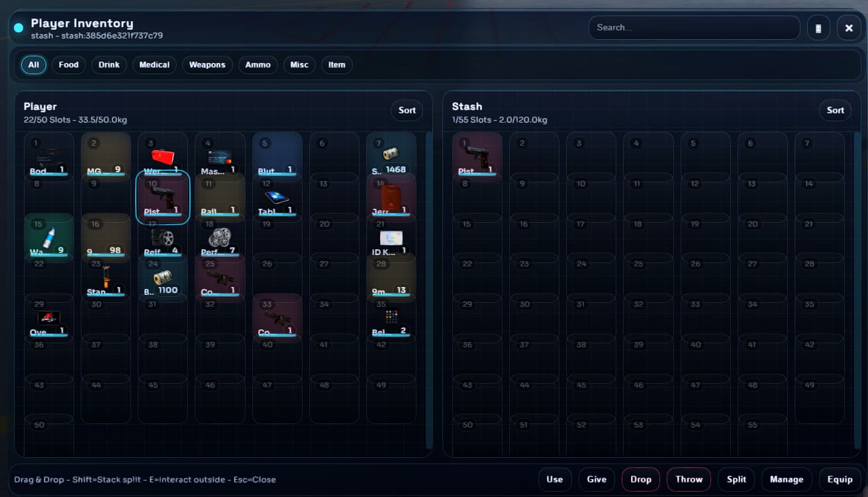This screenshot has width=868, height=497.
Task: Click the "1/55 Slots - 2.0/120.0kg" text
Action: coord(500,120)
